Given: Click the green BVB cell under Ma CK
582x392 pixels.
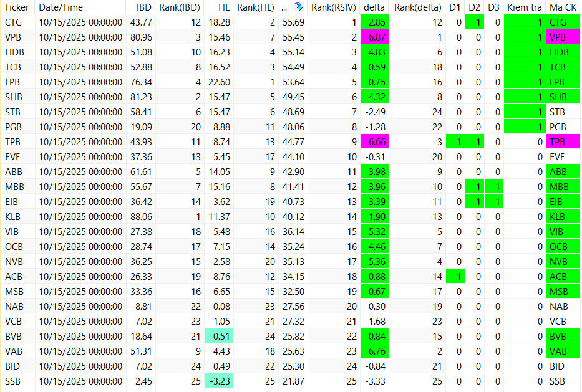Looking at the screenshot, I should 563,337.
